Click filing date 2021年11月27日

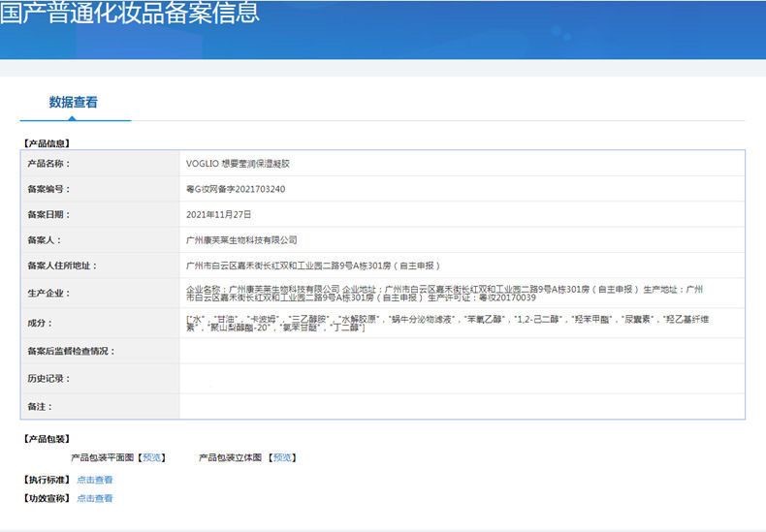218,214
